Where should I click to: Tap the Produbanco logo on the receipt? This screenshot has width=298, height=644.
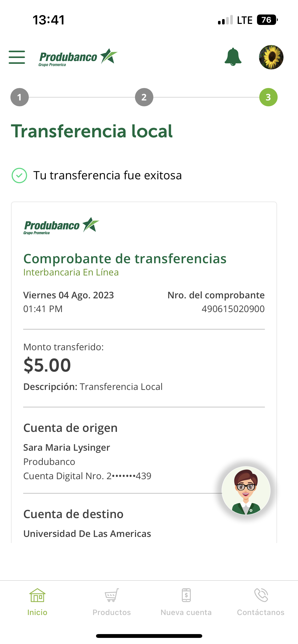61,226
